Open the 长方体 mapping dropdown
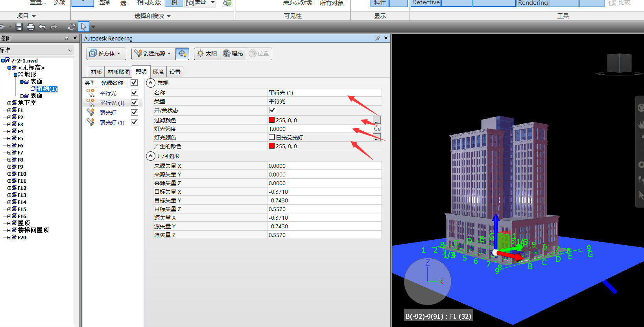The height and width of the screenshot is (327, 644). (x=105, y=53)
